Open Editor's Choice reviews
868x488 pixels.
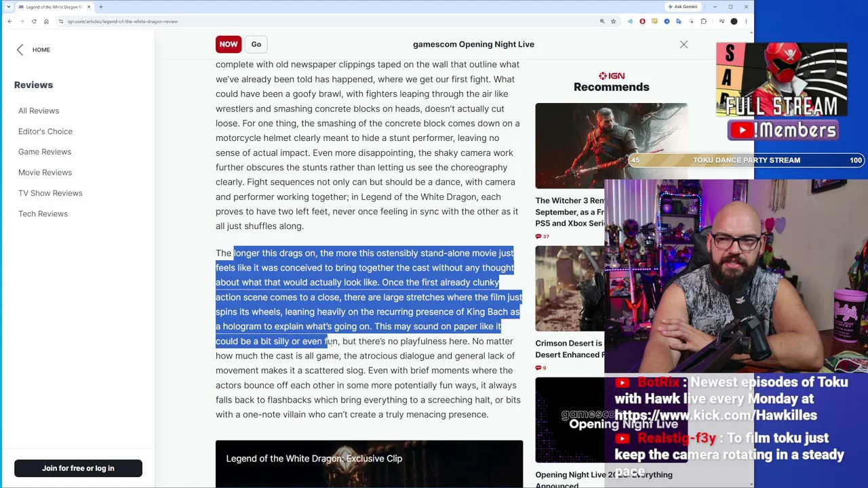(45, 131)
